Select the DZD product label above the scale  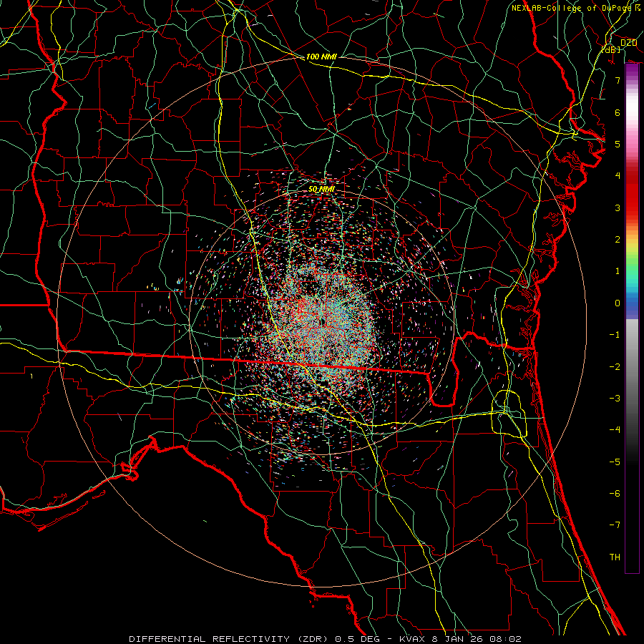tap(628, 43)
